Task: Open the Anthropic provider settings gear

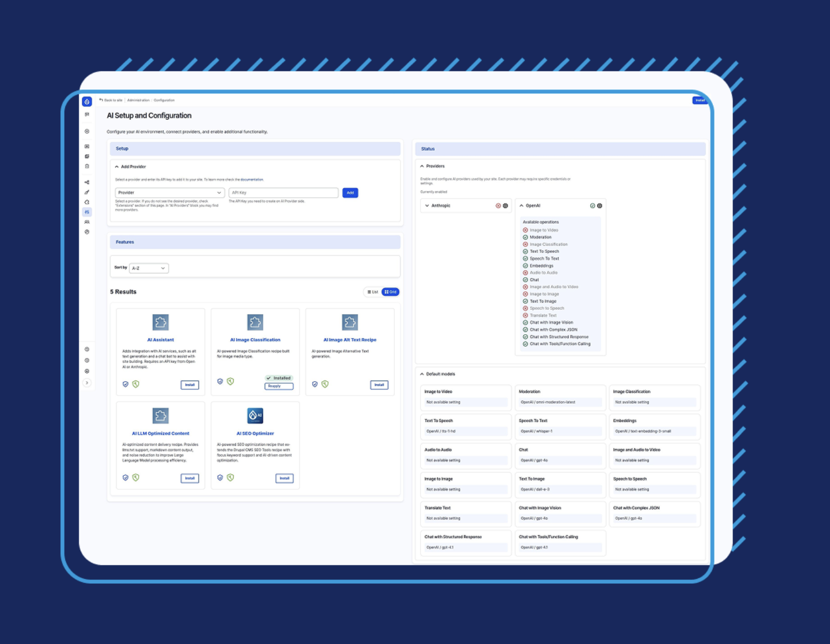Action: (505, 206)
